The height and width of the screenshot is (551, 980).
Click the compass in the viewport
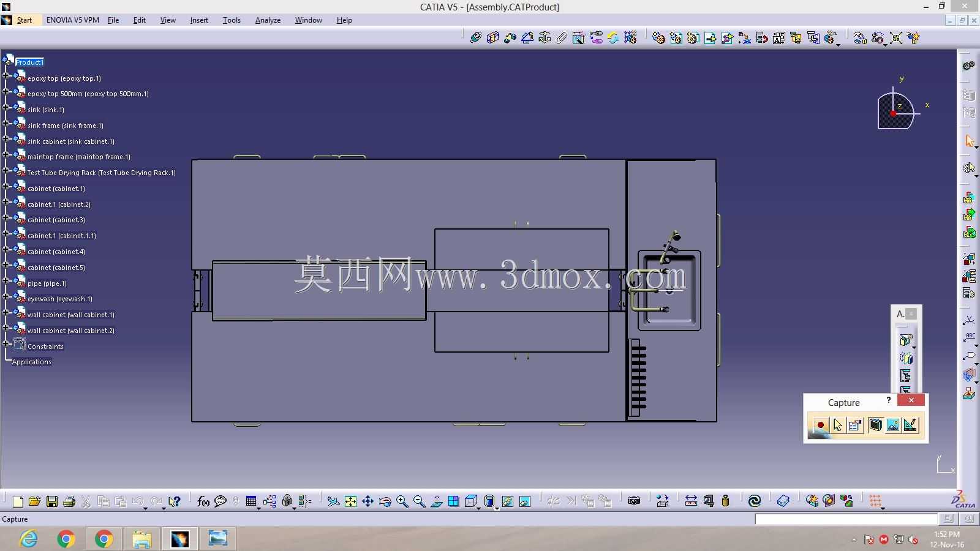coord(896,111)
